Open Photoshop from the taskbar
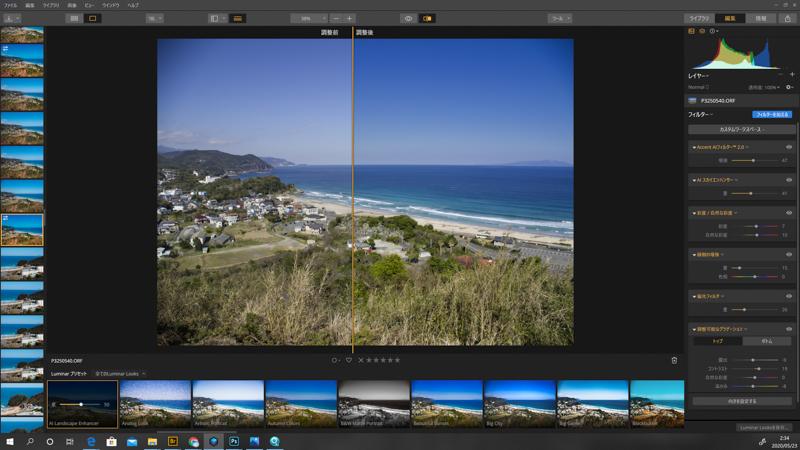 [234, 441]
